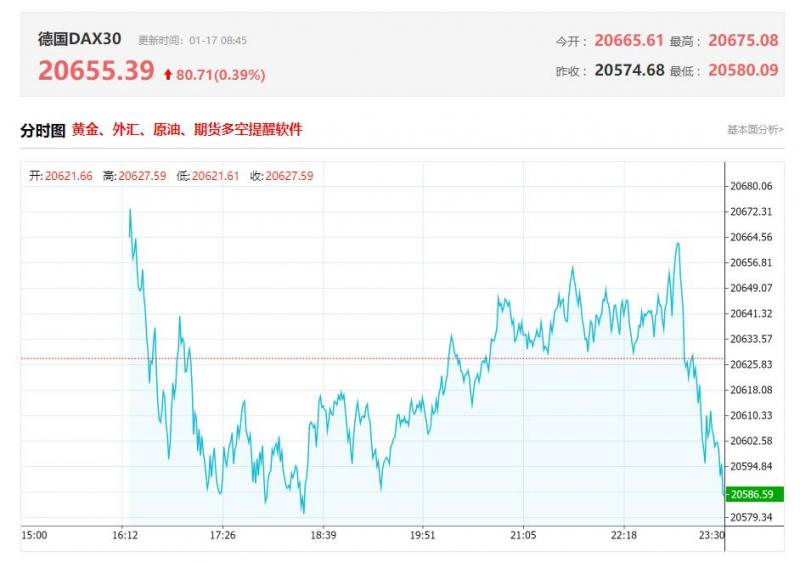Click chart low value 20621.61
Screen dimensions: 800x563
(x=215, y=176)
